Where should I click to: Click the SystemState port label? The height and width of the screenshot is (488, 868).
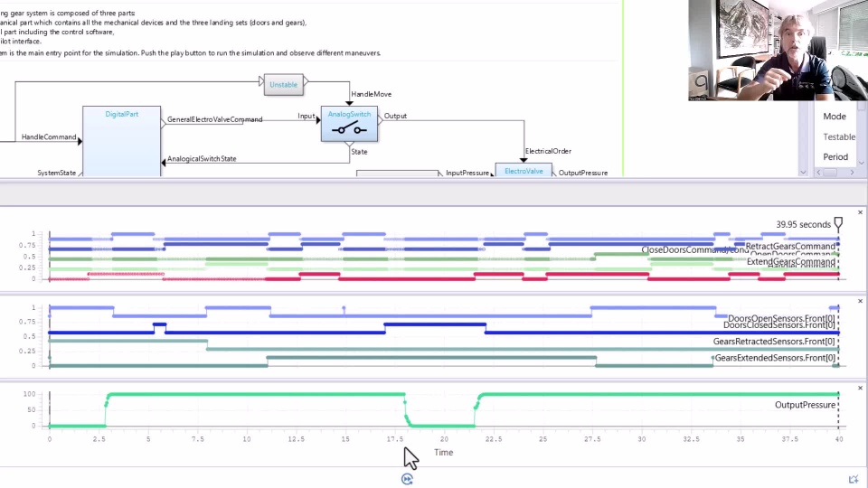(56, 173)
